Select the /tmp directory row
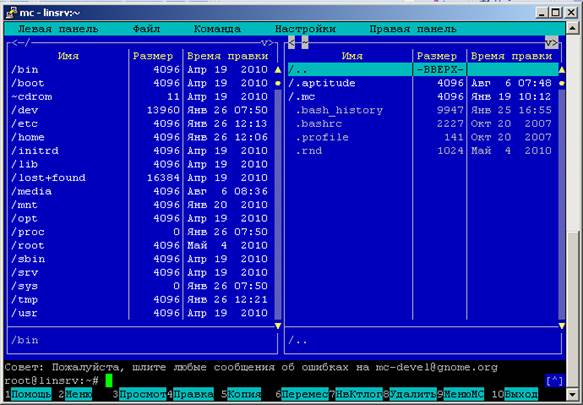 [x=141, y=299]
